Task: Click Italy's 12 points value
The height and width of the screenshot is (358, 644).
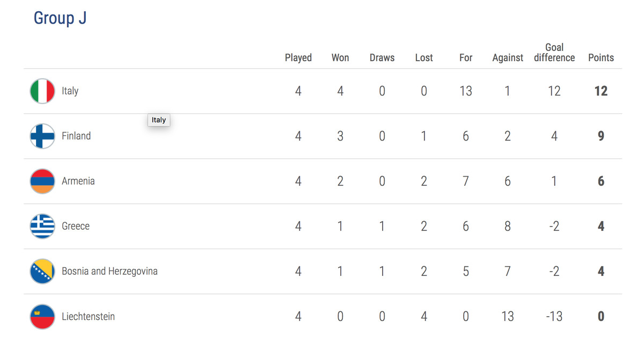Action: [x=601, y=91]
